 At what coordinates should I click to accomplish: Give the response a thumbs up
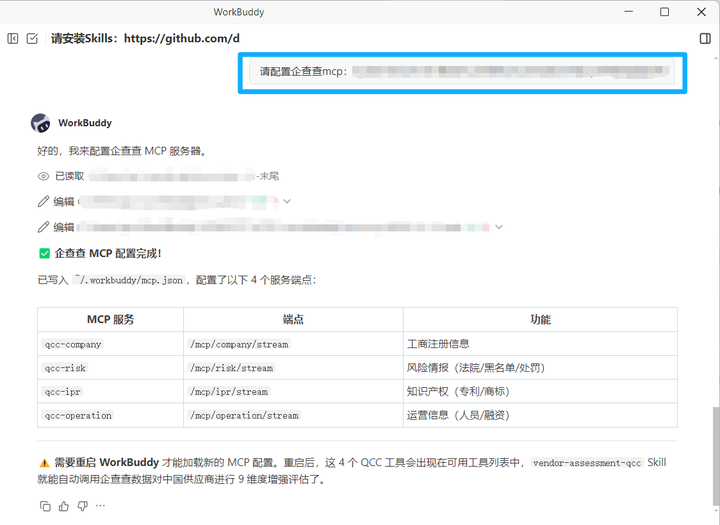pyautogui.click(x=64, y=506)
